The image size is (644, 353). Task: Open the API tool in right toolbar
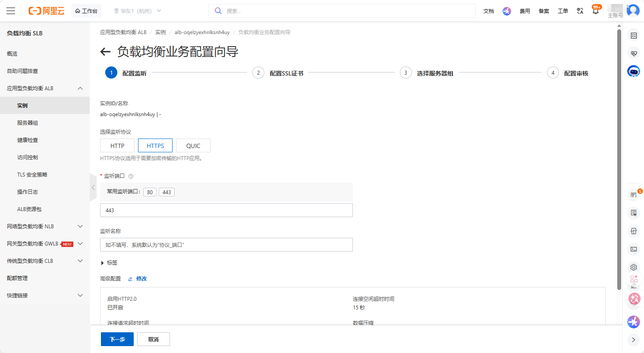point(634,195)
